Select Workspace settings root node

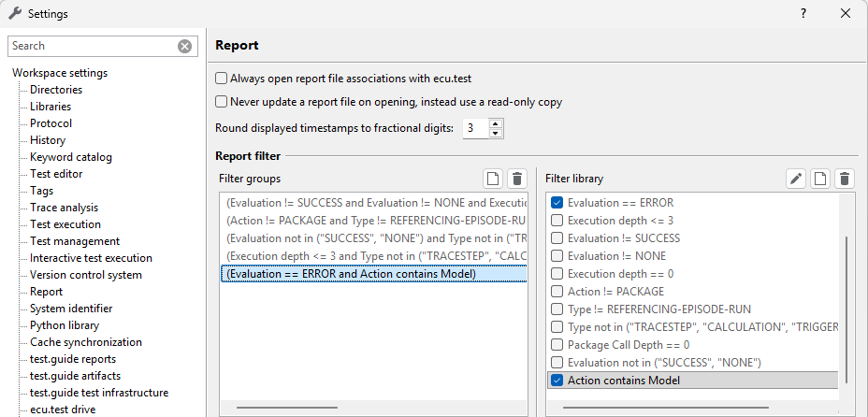pos(60,73)
